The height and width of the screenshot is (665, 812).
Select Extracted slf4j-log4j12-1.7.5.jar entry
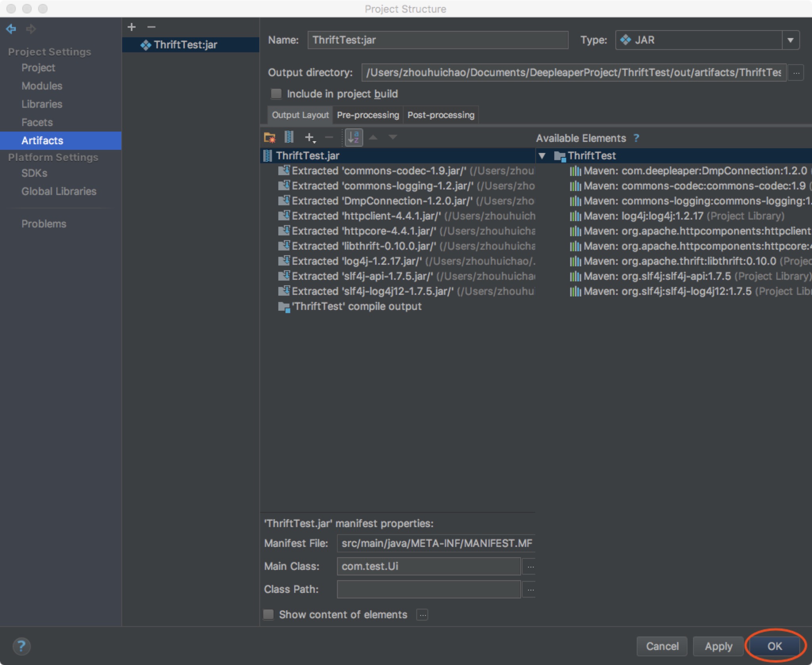406,291
